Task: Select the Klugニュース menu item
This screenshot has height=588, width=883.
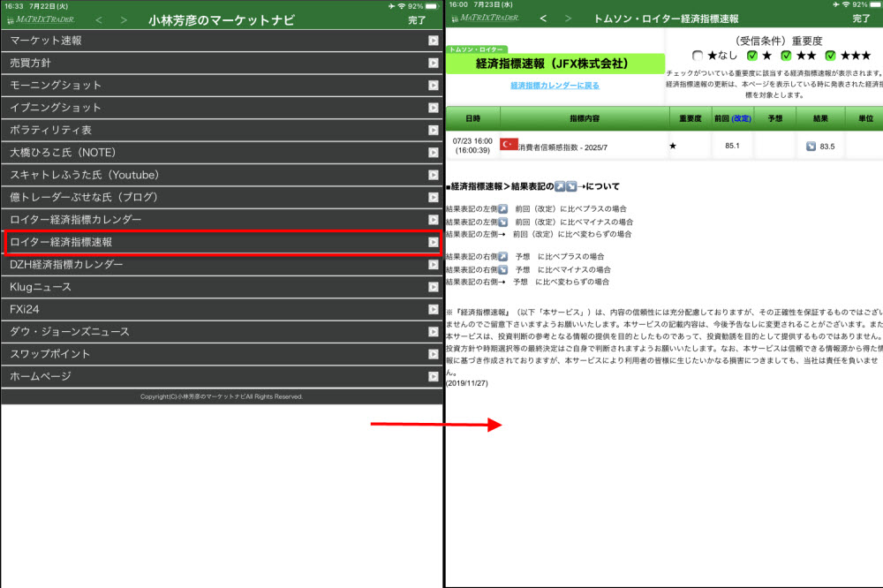Action: click(222, 287)
